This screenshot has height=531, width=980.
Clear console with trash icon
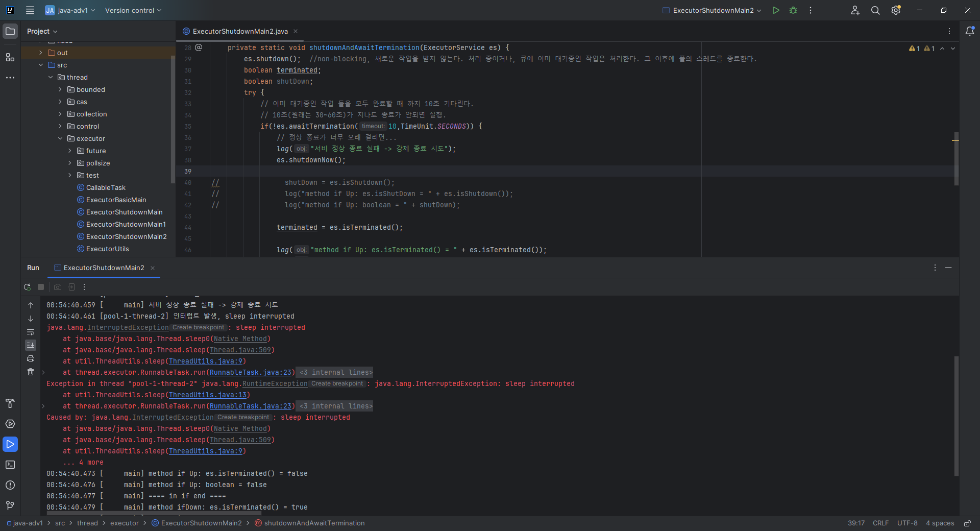(x=31, y=372)
